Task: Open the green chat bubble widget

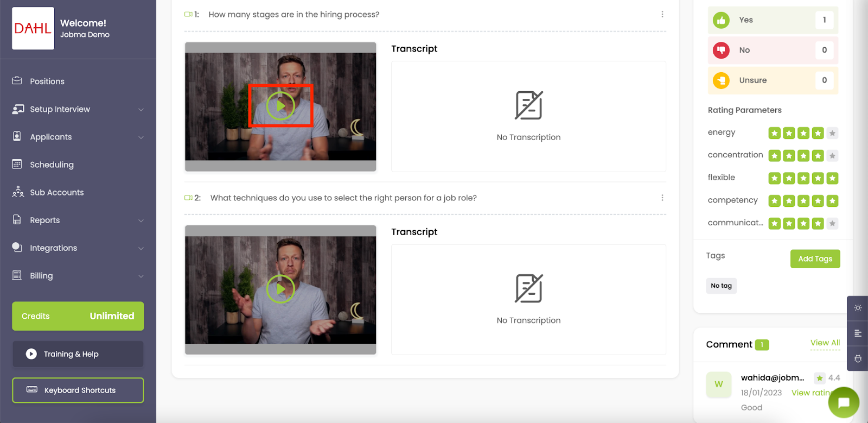Action: click(844, 402)
